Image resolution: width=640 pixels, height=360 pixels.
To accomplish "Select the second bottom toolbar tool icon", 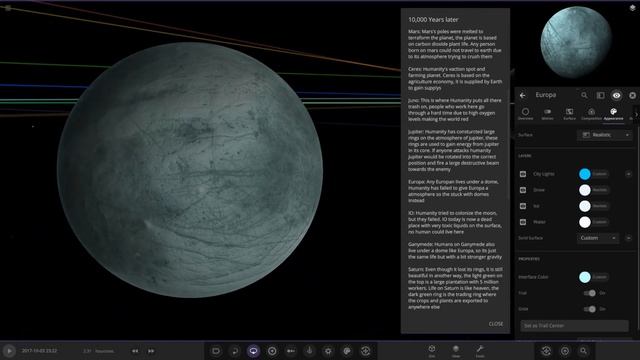I will click(x=235, y=351).
